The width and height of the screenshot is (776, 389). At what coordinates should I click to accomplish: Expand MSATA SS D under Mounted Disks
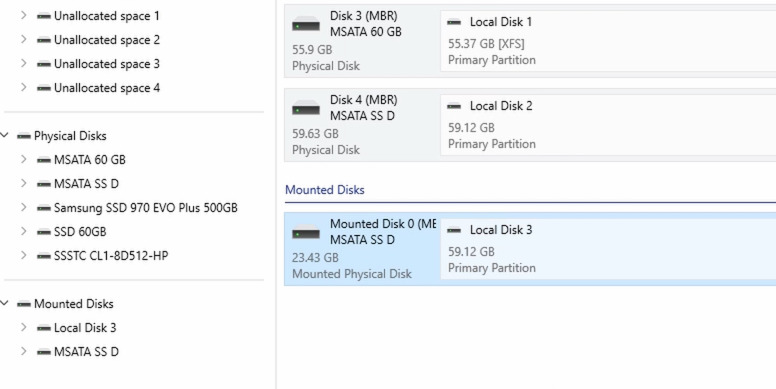click(x=23, y=351)
